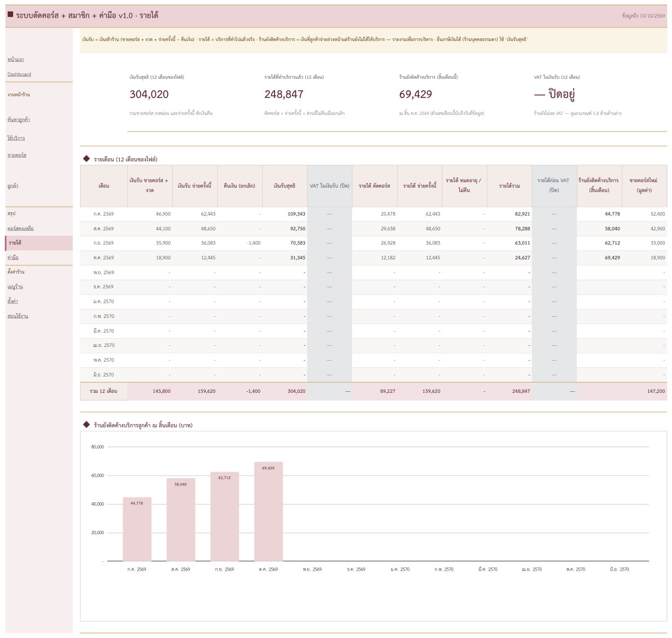672x638 pixels.
Task: Click the คืนเงิน (ยกเลิก) column header
Action: [239, 186]
